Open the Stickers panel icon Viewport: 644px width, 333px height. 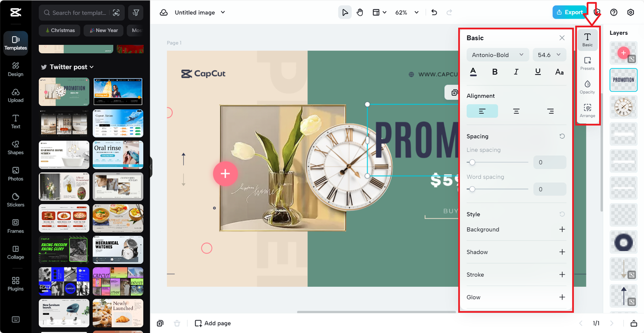[16, 201]
